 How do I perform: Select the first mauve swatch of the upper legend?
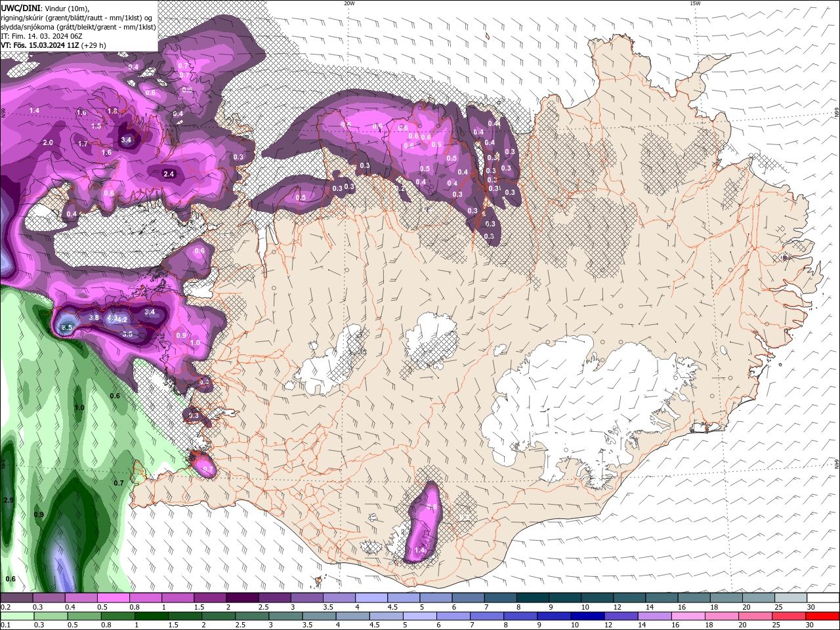16,598
